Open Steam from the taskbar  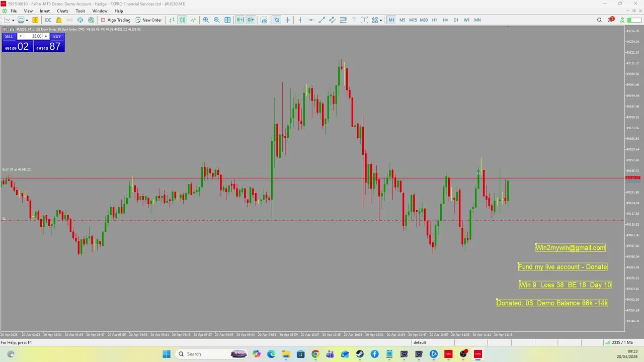tap(360, 354)
